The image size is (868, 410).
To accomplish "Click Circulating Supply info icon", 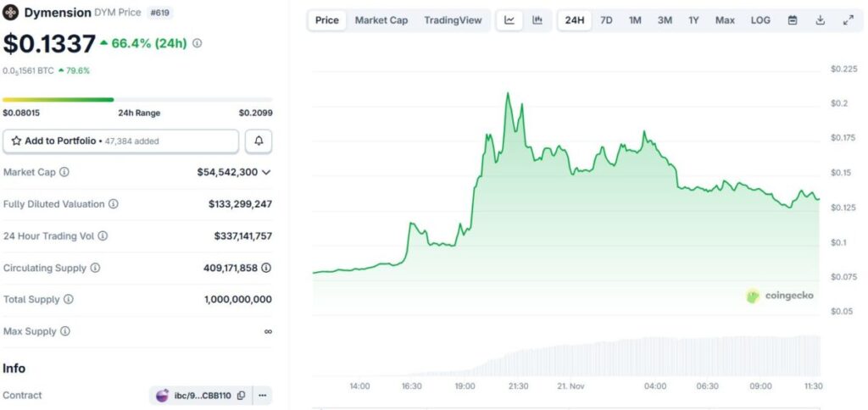I will point(95,268).
